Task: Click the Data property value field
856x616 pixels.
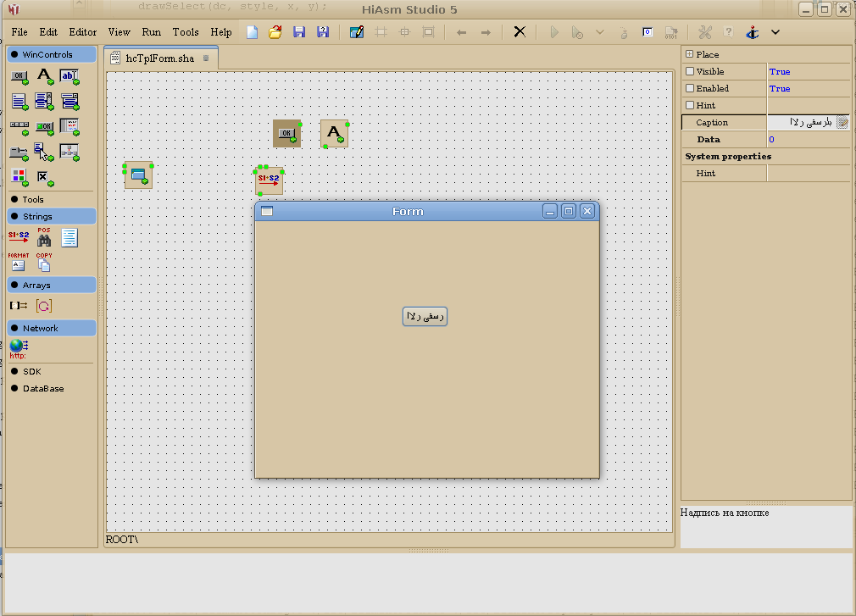Action: (808, 140)
